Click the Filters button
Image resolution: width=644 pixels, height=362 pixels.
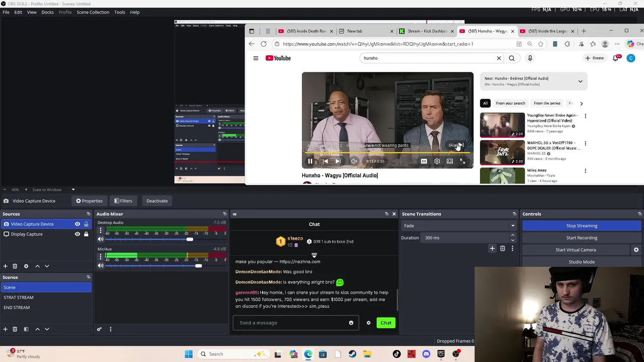(123, 201)
